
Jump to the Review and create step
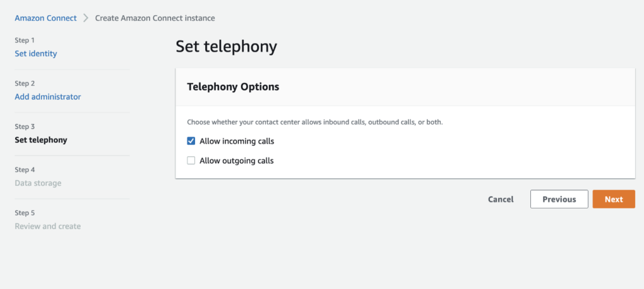pos(48,226)
